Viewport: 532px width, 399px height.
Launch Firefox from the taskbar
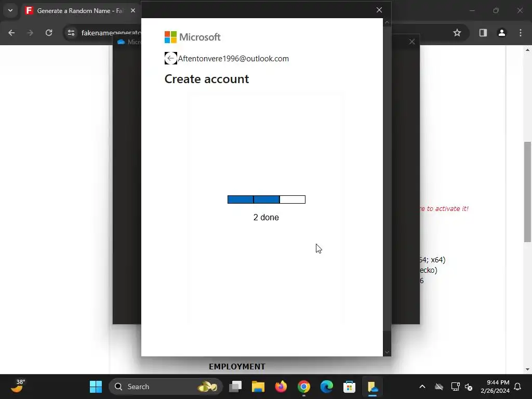pyautogui.click(x=281, y=387)
